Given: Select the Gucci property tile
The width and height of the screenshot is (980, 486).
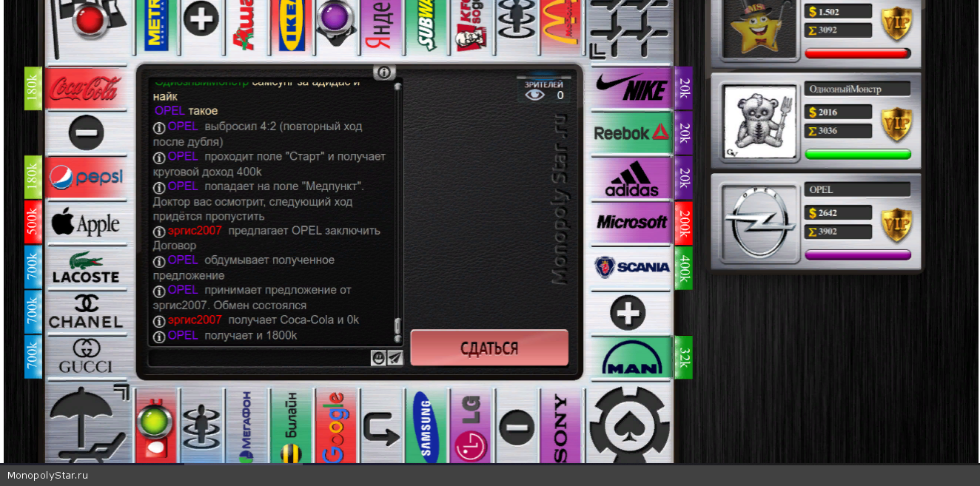Looking at the screenshot, I should (x=85, y=357).
